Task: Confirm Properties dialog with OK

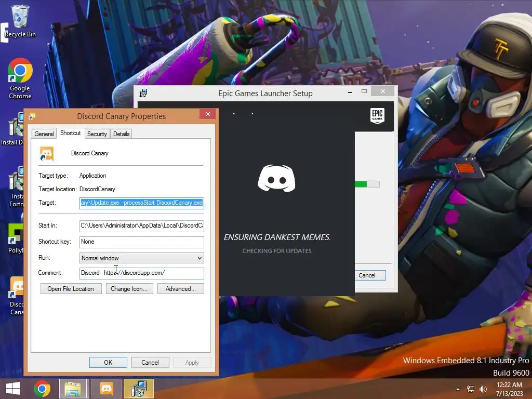Action: coord(108,362)
